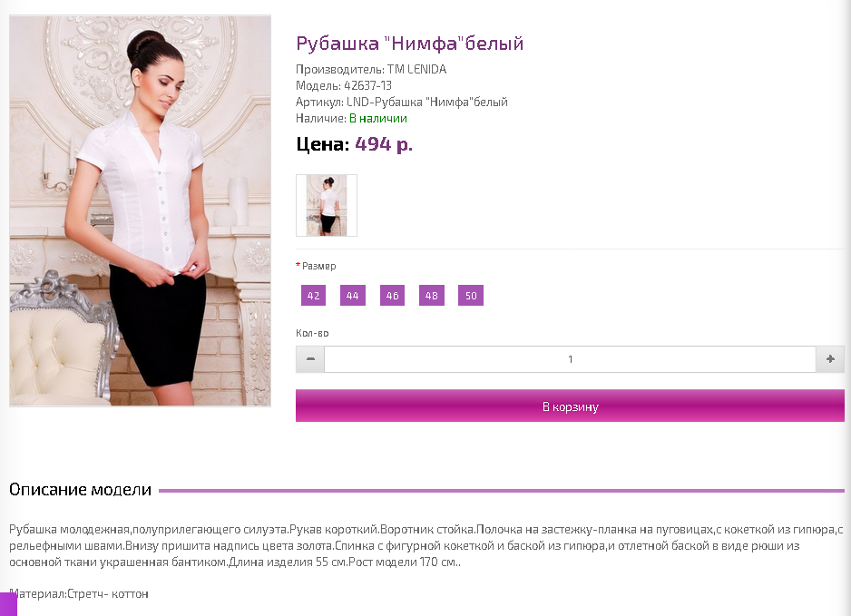Choose size 44
The image size is (851, 616).
click(352, 296)
